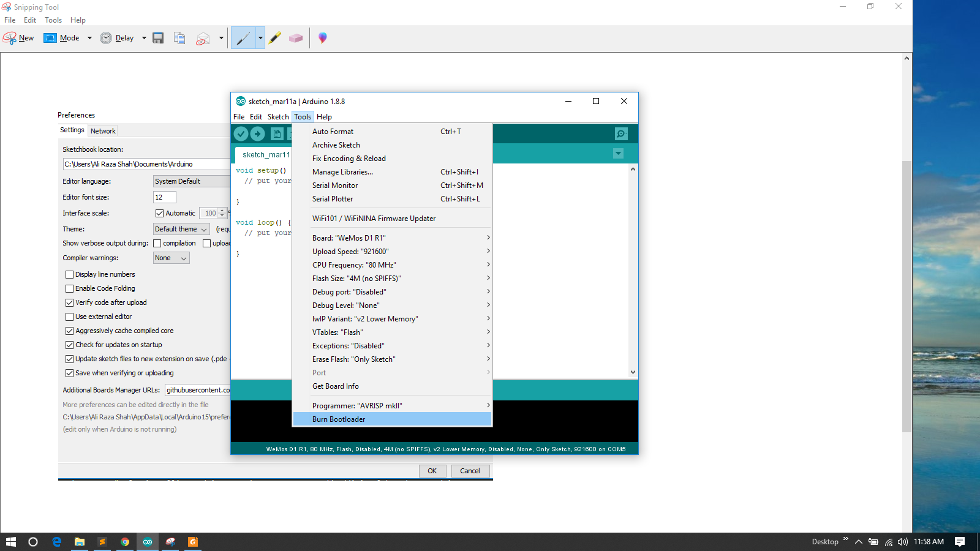This screenshot has height=551, width=980.
Task: Click New in Snipping Tool
Action: tap(18, 38)
